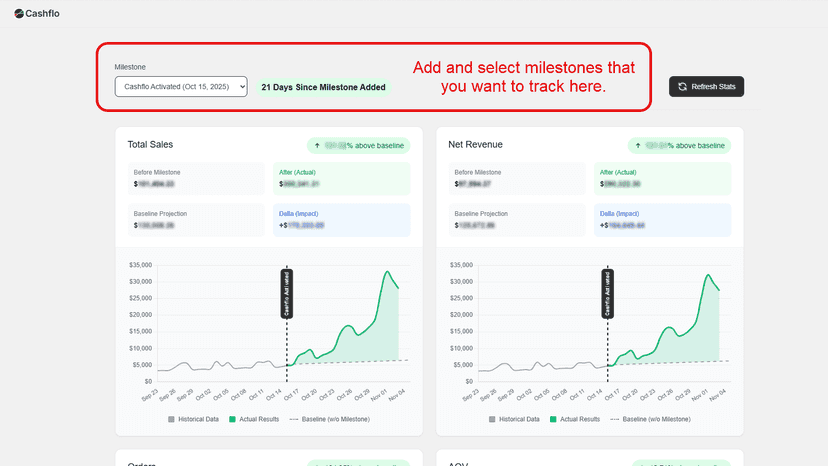This screenshot has height=466, width=828.
Task: Click Cashflo Activated marker in Total Sales chart
Action: click(287, 294)
